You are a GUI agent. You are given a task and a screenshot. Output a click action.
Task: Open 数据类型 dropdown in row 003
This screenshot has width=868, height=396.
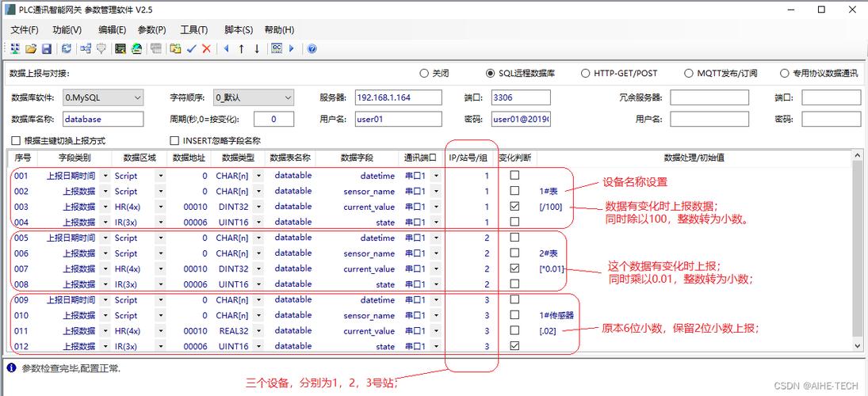click(x=258, y=207)
